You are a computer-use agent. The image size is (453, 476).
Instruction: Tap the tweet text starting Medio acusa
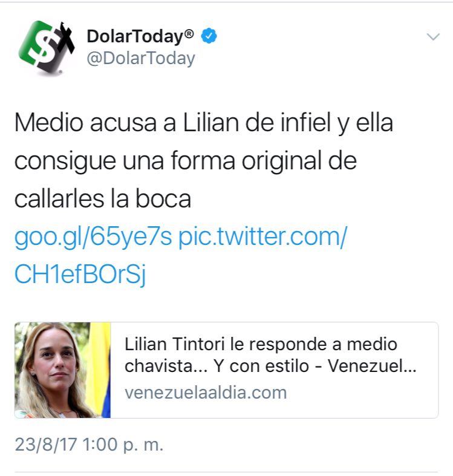(204, 161)
